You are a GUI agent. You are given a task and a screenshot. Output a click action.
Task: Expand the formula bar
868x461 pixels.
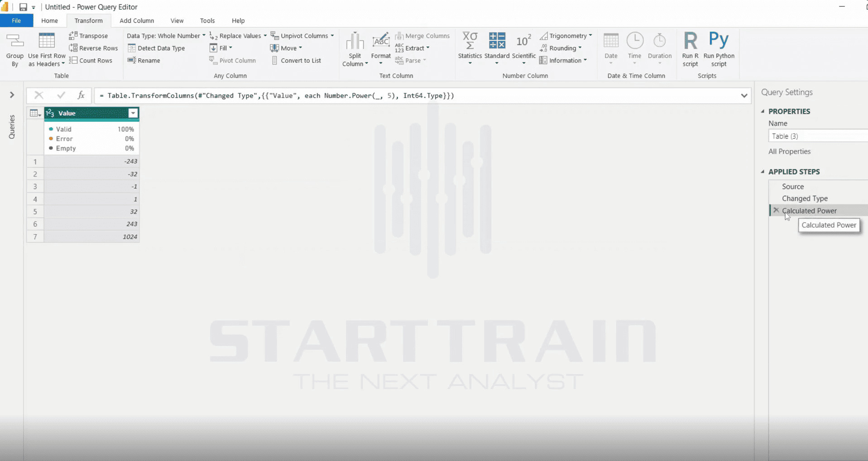tap(744, 95)
